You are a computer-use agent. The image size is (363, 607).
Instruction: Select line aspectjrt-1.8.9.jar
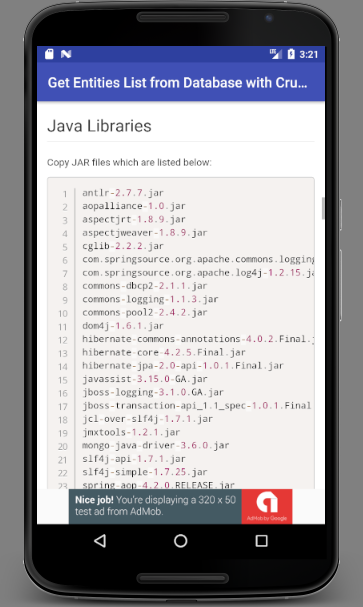(134, 219)
